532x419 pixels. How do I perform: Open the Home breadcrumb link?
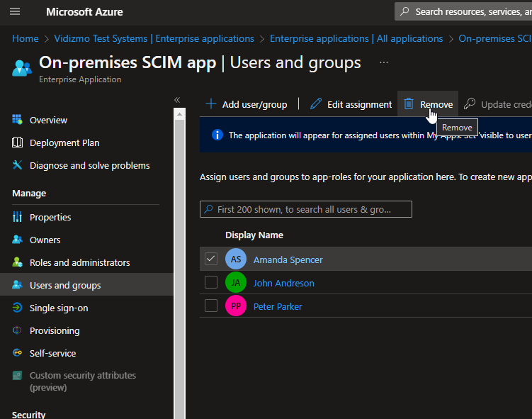pos(25,39)
